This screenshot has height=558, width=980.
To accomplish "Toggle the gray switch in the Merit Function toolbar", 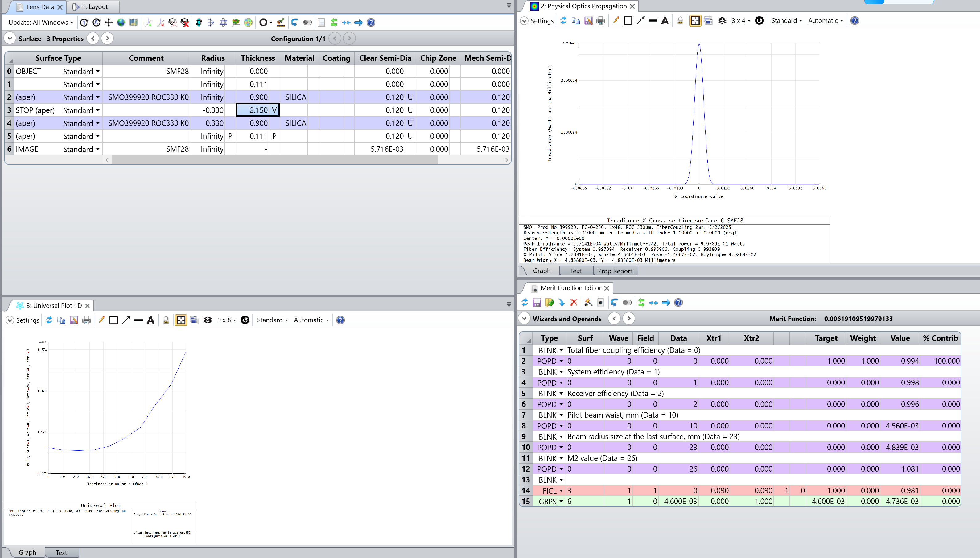I will (627, 303).
